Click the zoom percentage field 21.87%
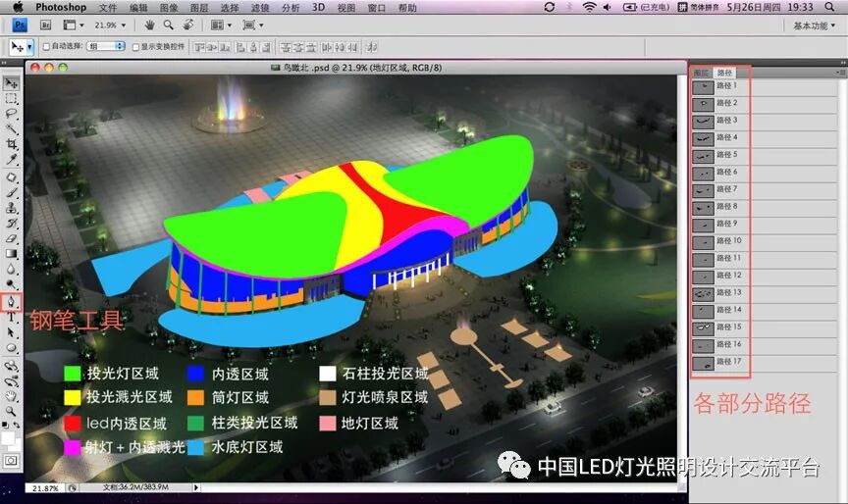Viewport: 848px width, 504px height. [x=45, y=487]
